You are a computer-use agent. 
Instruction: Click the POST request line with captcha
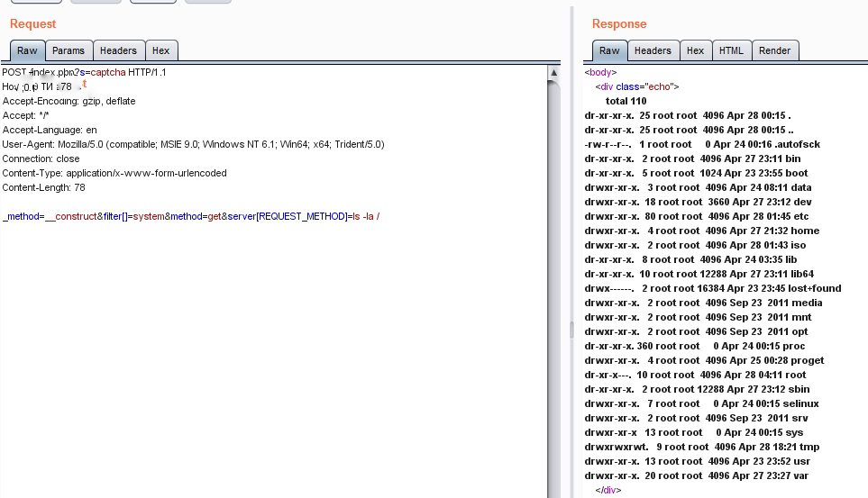84,72
